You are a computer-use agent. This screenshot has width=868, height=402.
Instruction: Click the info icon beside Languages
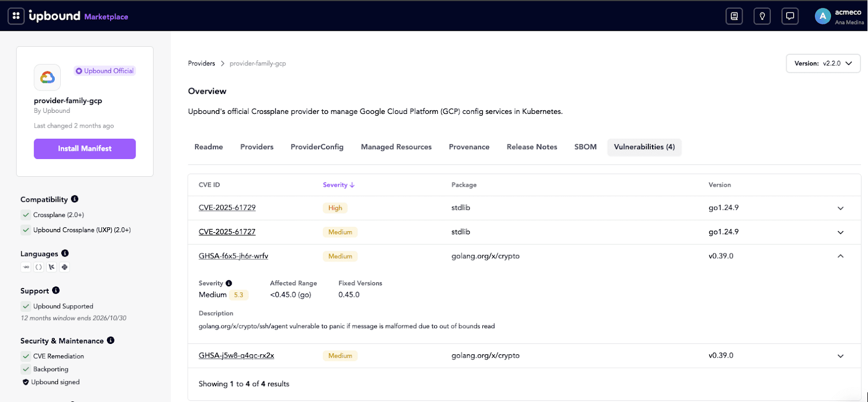pos(65,253)
